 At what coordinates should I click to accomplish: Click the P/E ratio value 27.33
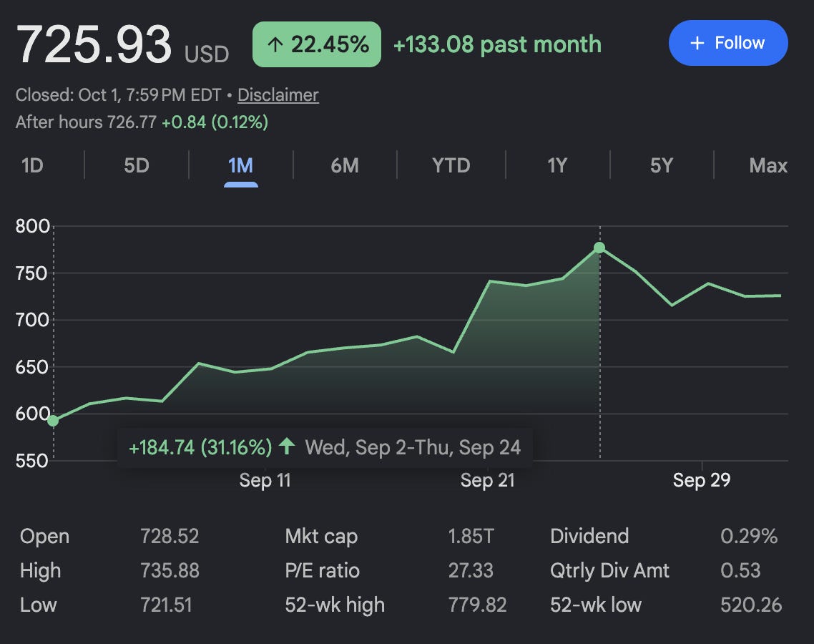(x=471, y=571)
